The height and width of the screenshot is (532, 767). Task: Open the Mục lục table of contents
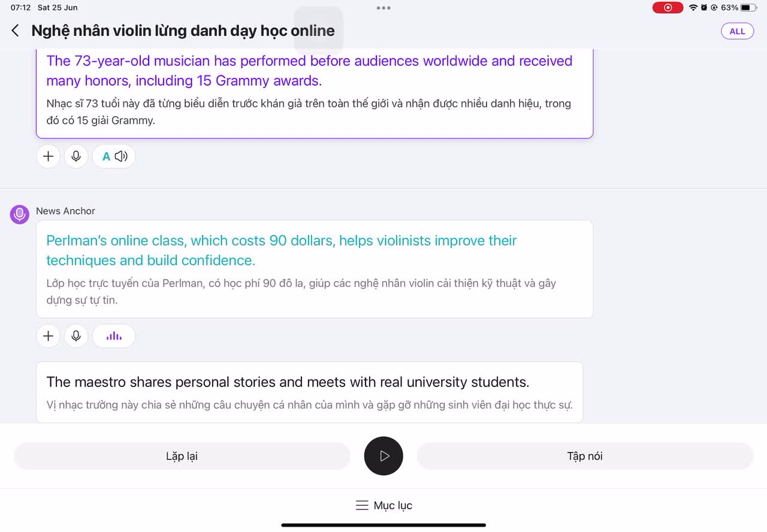click(x=383, y=506)
